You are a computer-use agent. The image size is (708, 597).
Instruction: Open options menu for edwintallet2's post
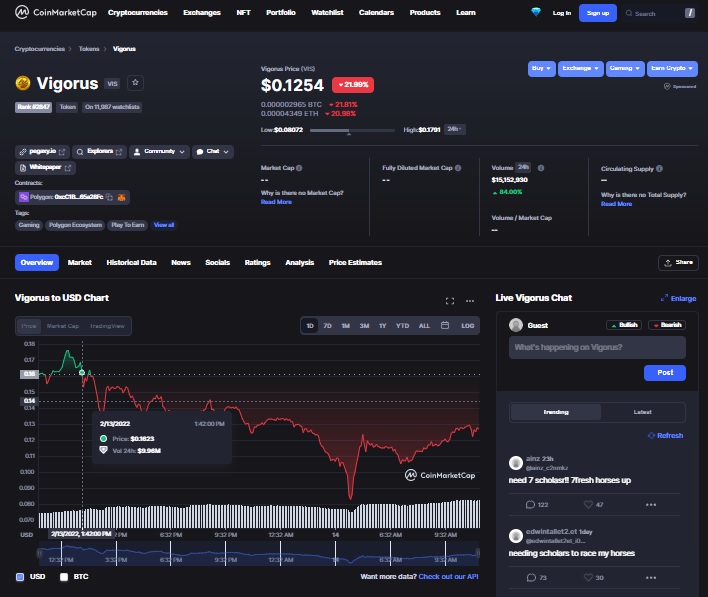click(x=651, y=578)
